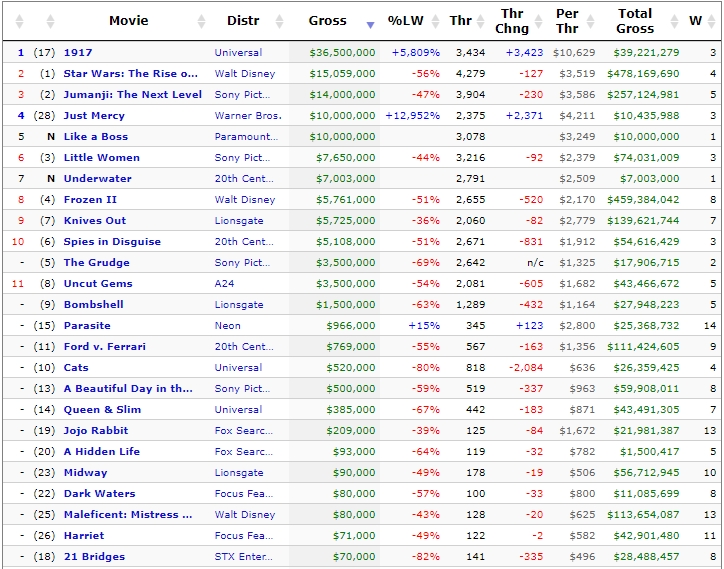This screenshot has width=724, height=569.
Task: Open the Ford v. Ferrari link
Action: tap(105, 347)
